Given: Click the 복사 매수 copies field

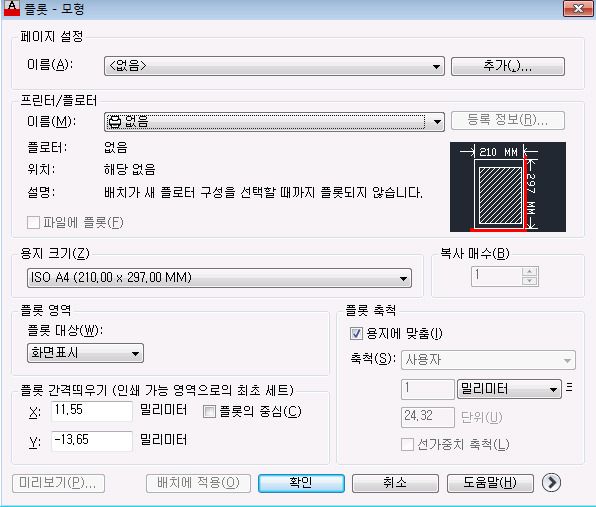Looking at the screenshot, I should (x=497, y=276).
